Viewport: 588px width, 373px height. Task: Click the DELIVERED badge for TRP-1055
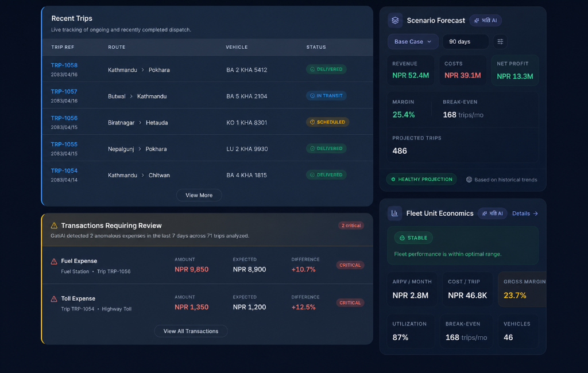pos(326,149)
